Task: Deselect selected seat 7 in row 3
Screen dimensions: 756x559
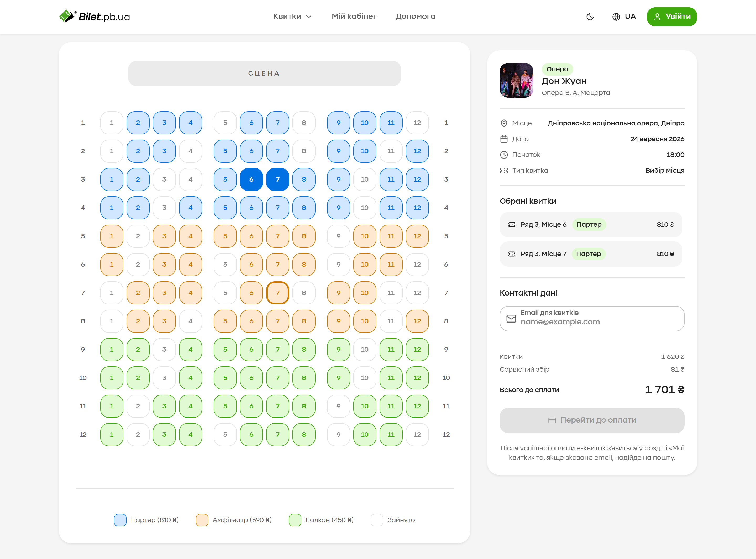Action: 277,179
